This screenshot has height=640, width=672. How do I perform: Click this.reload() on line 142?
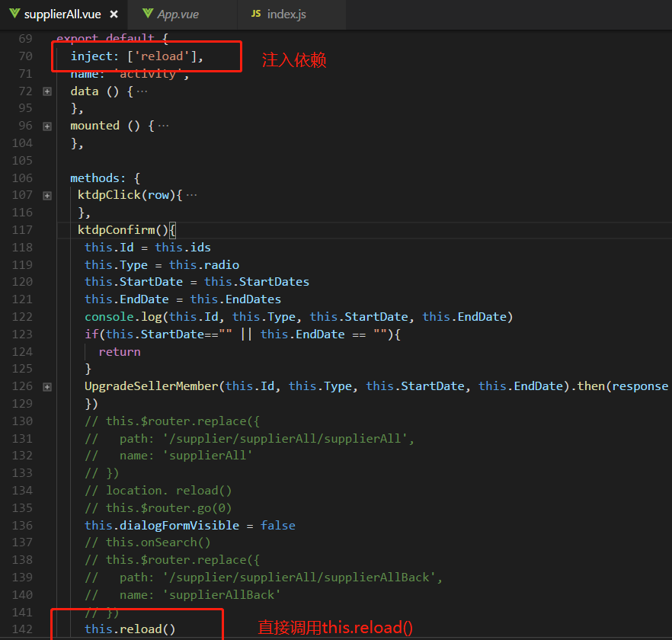130,629
